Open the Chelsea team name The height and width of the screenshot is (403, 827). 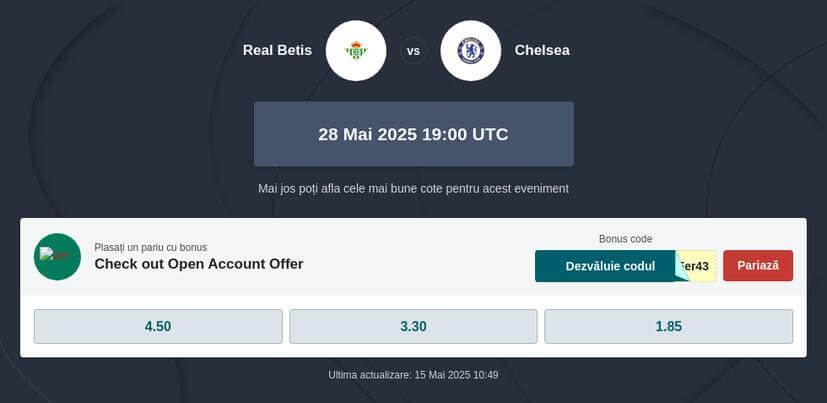point(542,50)
